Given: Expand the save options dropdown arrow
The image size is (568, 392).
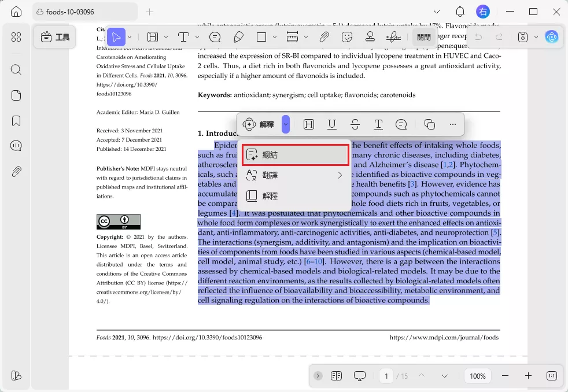Looking at the screenshot, I should point(536,37).
